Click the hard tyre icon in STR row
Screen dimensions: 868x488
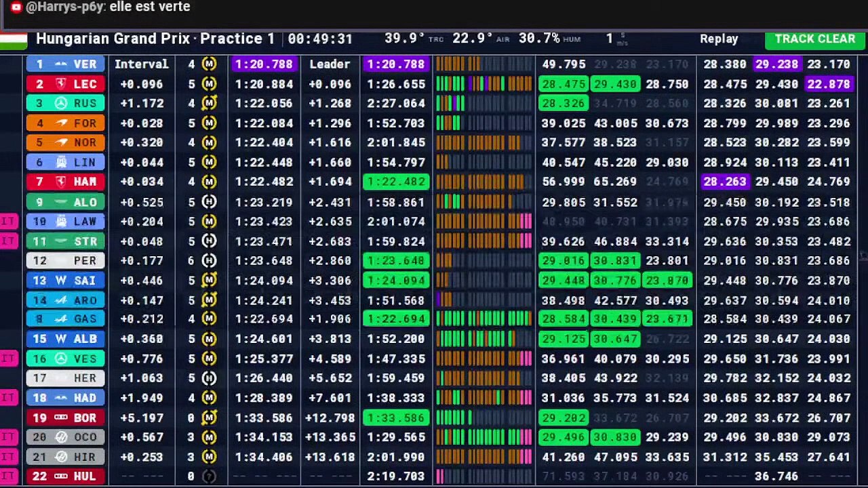point(209,241)
